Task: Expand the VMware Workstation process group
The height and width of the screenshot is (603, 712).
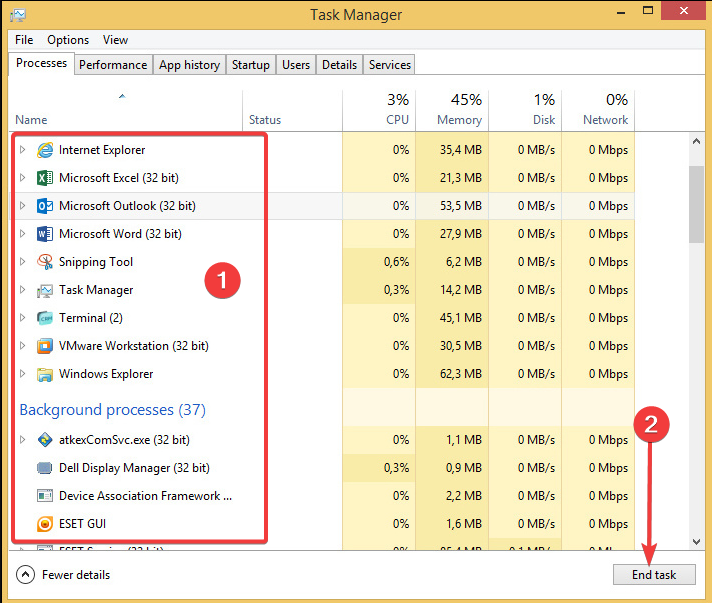Action: click(x=22, y=346)
